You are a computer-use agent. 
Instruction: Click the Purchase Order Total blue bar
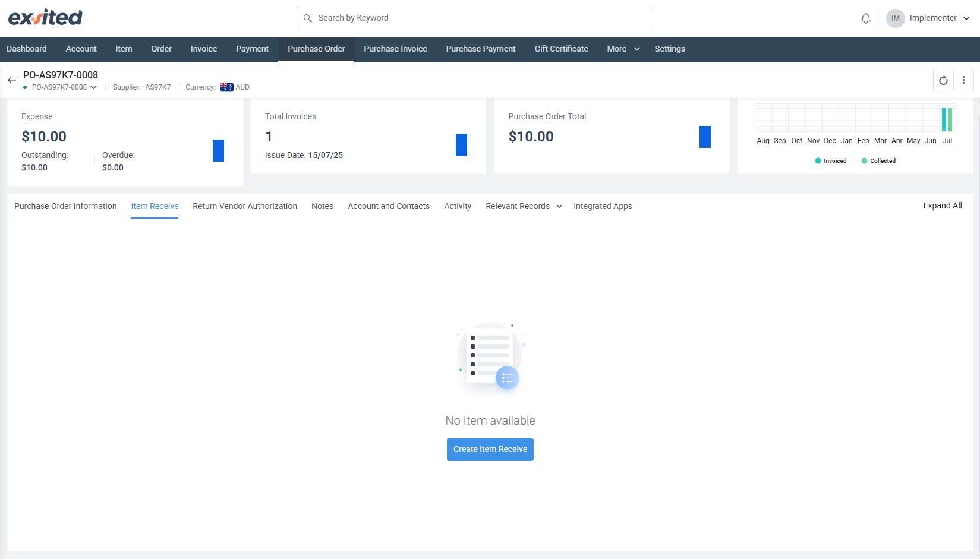[x=705, y=137]
